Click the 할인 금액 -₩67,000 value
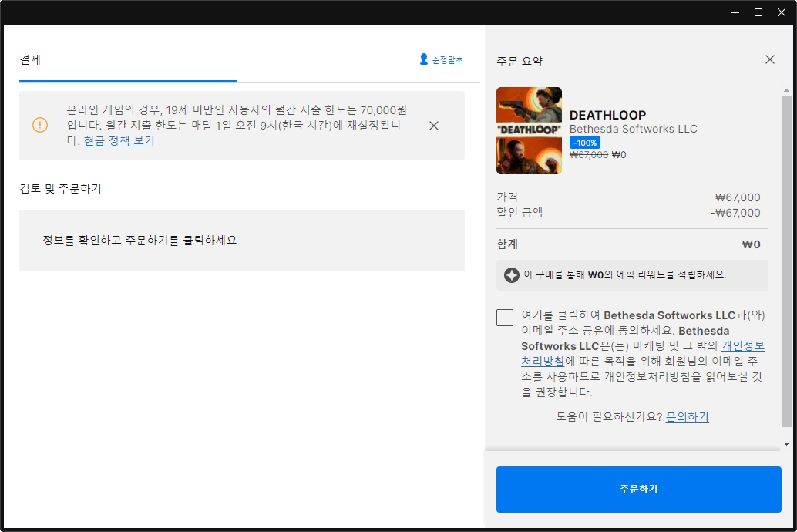The width and height of the screenshot is (797, 532). click(x=735, y=213)
